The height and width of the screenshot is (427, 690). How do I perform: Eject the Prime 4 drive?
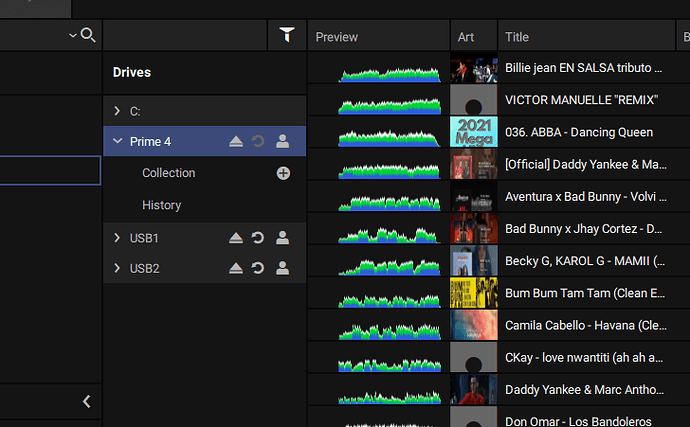point(236,141)
